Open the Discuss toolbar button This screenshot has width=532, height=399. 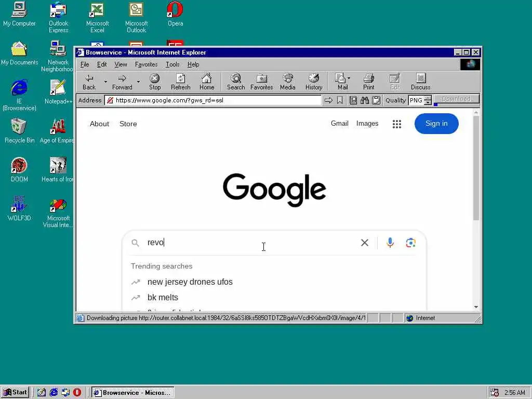(421, 82)
